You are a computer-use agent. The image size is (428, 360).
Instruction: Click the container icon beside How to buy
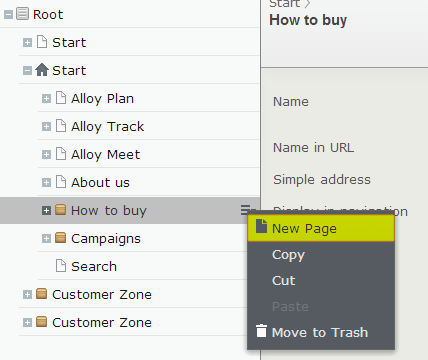pos(60,210)
